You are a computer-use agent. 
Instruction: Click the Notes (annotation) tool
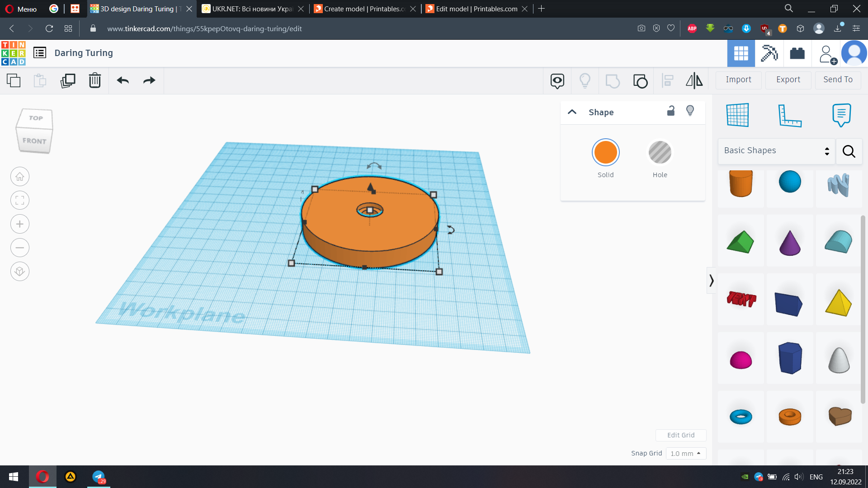coord(840,115)
